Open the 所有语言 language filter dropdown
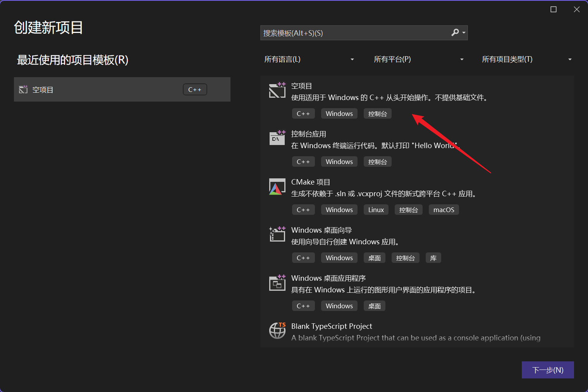The height and width of the screenshot is (392, 588). (309, 59)
